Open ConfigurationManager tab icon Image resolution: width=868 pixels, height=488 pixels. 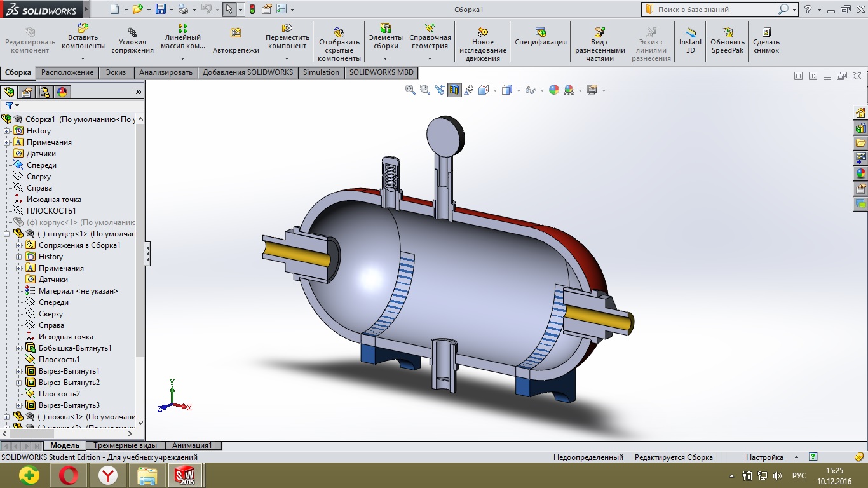(44, 92)
